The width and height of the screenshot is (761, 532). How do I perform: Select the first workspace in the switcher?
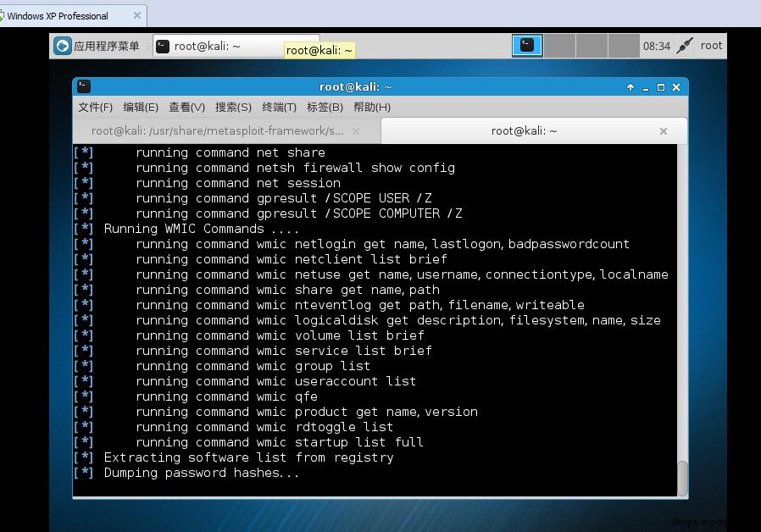pos(527,46)
